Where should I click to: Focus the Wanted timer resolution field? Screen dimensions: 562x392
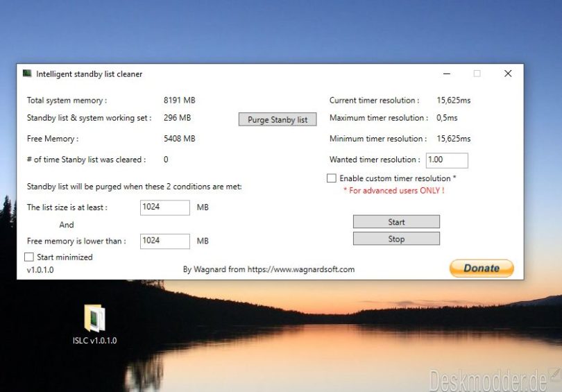point(446,160)
